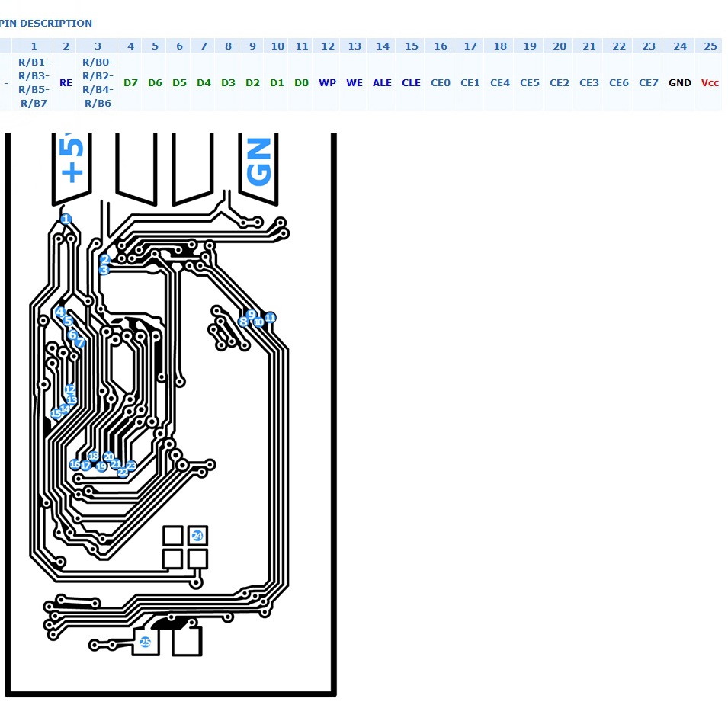
Task: Click the column header number 16
Action: [x=441, y=46]
